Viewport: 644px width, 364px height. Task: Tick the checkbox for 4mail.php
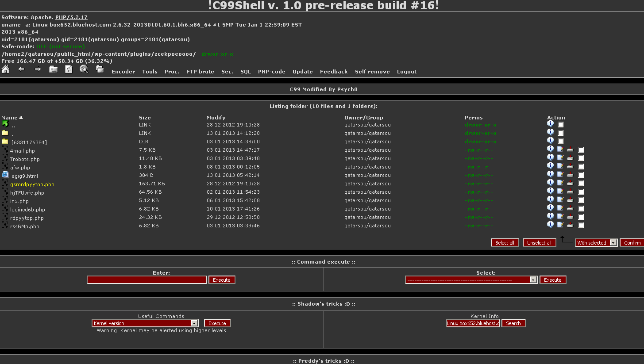pos(581,150)
